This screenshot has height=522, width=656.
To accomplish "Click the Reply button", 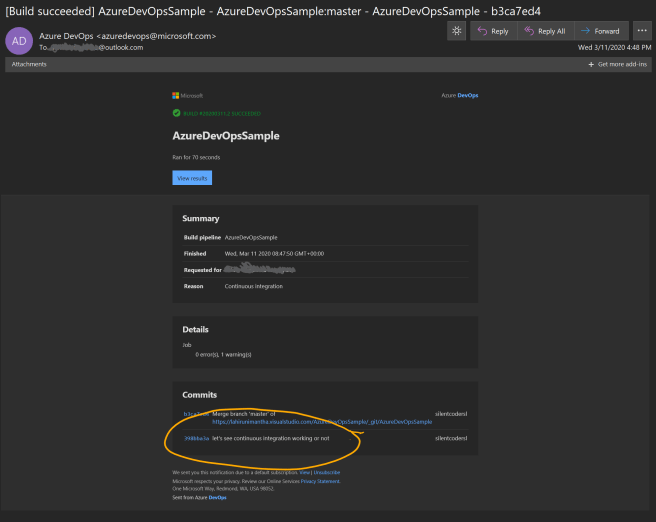I will [x=492, y=31].
